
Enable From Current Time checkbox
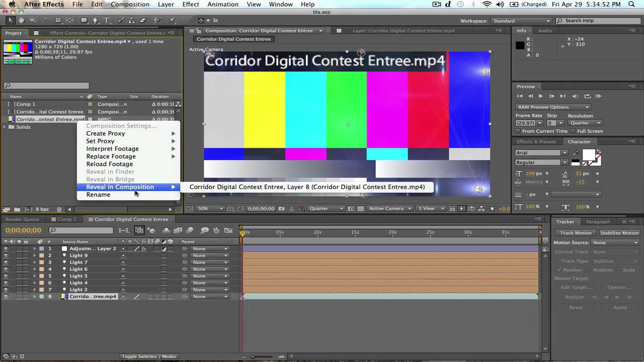518,131
